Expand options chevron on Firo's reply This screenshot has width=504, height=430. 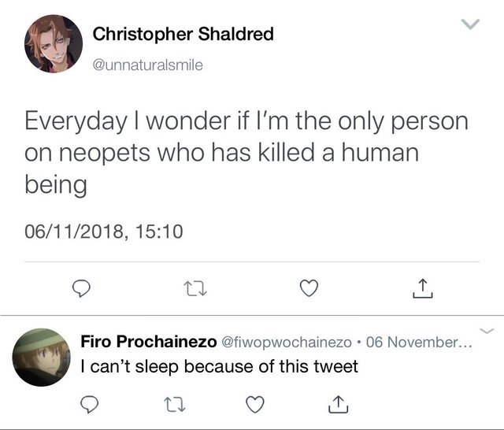tap(486, 331)
